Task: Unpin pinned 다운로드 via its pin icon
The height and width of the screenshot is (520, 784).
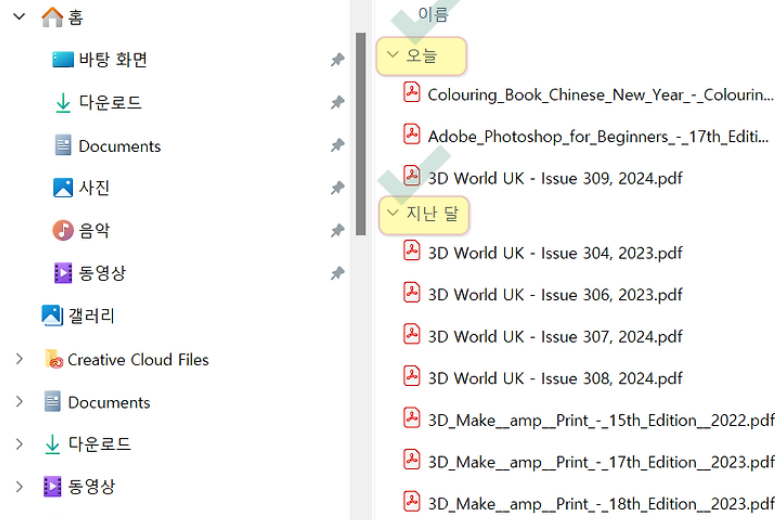Action: pyautogui.click(x=338, y=102)
